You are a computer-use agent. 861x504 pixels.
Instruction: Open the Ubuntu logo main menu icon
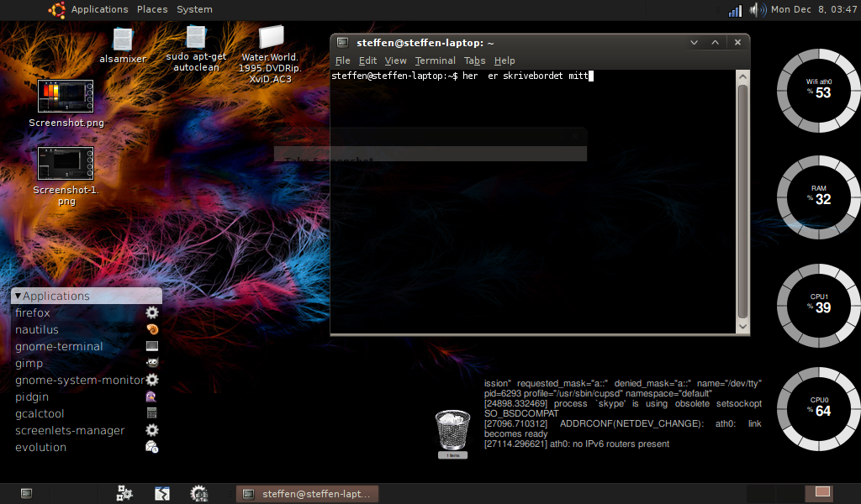click(56, 9)
